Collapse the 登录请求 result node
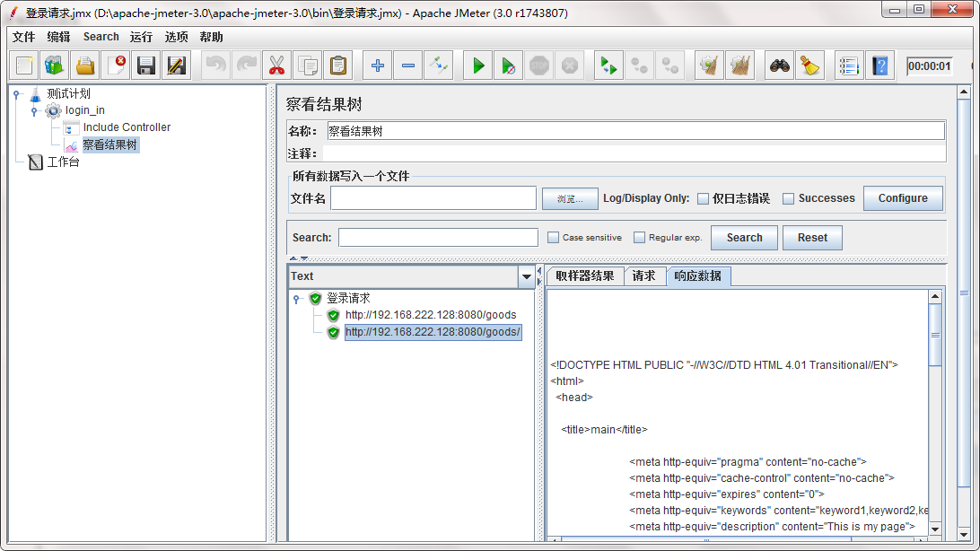 pyautogui.click(x=297, y=299)
